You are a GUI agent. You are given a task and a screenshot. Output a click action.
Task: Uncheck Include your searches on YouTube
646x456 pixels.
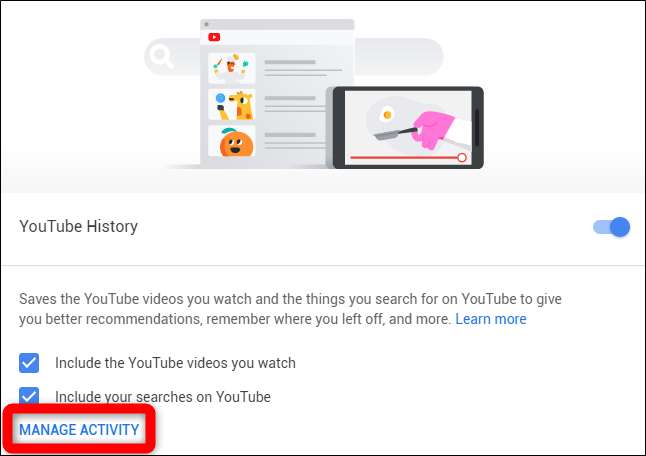29,396
